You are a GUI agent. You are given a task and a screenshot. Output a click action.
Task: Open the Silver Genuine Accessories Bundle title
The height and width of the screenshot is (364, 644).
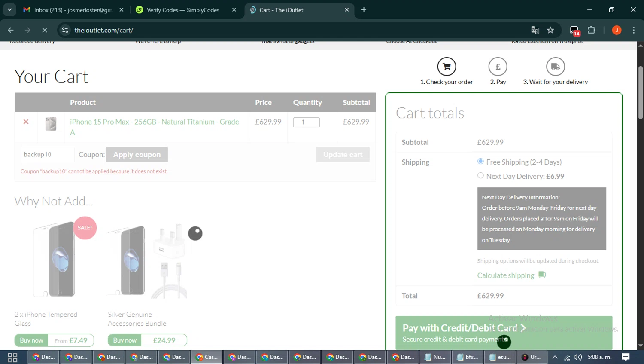click(x=137, y=319)
